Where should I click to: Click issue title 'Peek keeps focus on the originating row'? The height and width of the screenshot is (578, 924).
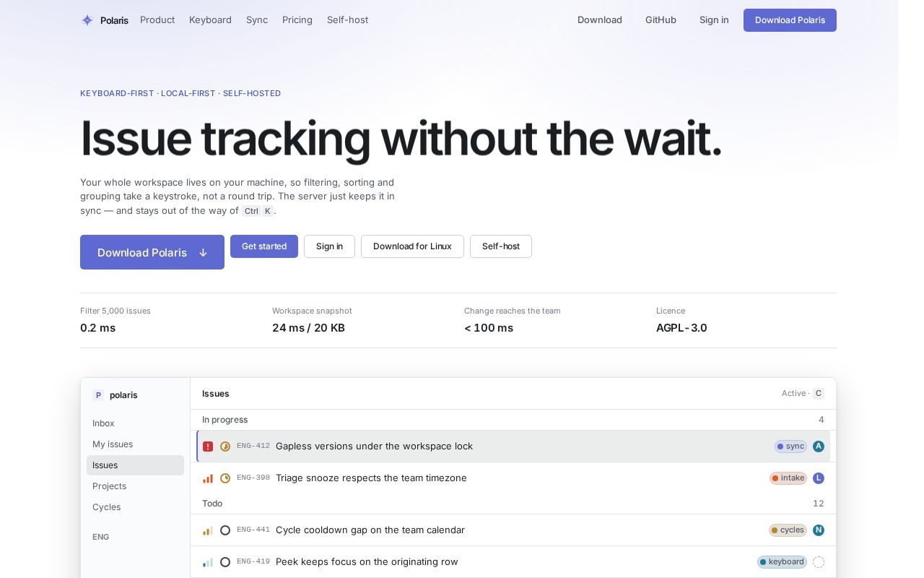tap(367, 562)
